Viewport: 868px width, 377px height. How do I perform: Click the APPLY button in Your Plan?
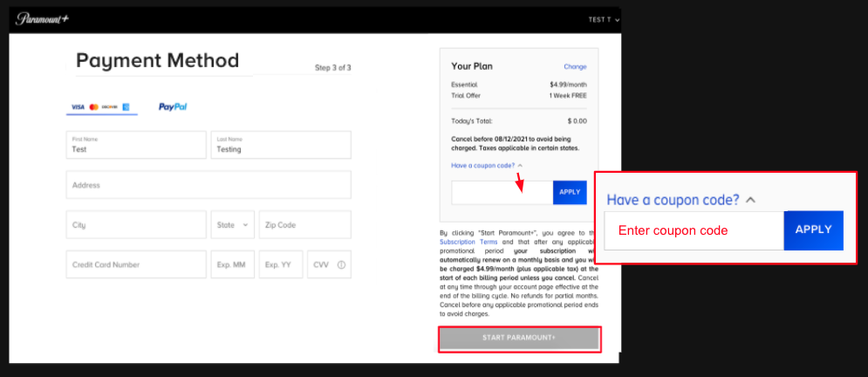tap(570, 192)
